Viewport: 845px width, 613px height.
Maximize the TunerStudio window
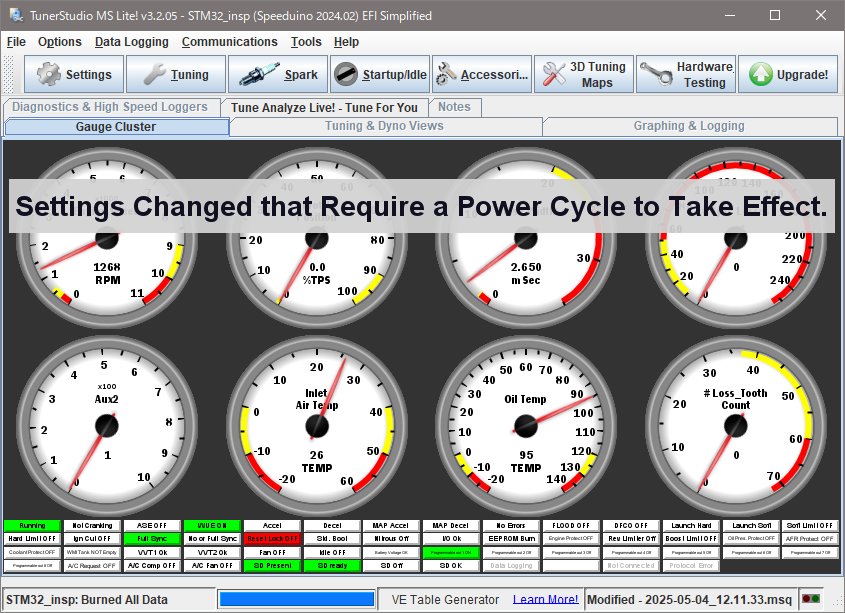coord(774,15)
